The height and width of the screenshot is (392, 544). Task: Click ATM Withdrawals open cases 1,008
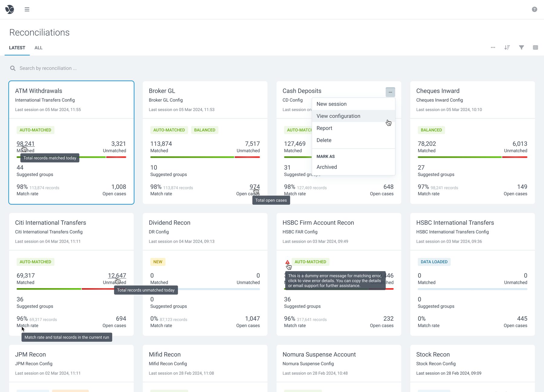coord(119,187)
